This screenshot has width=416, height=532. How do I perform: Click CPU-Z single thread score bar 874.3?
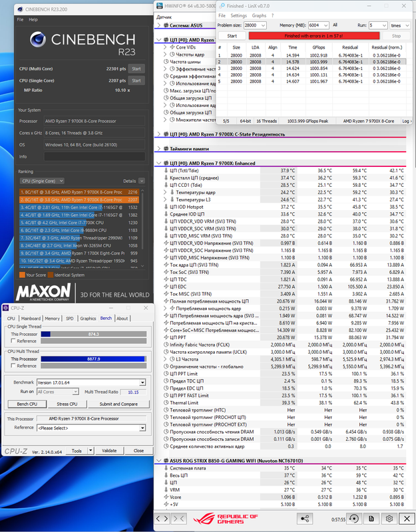point(94,334)
